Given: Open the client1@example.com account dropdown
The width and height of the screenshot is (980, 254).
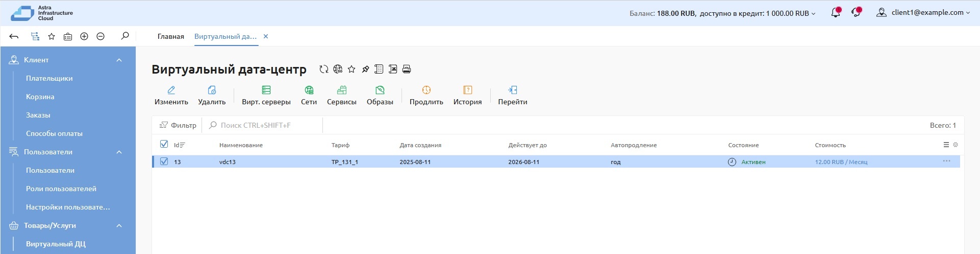Looking at the screenshot, I should click(x=924, y=13).
